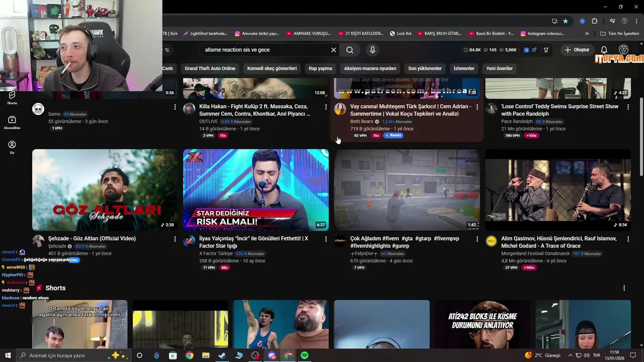Bookmark this page with the star icon
Image resolution: width=644 pixels, height=362 pixels.
pyautogui.click(x=566, y=21)
